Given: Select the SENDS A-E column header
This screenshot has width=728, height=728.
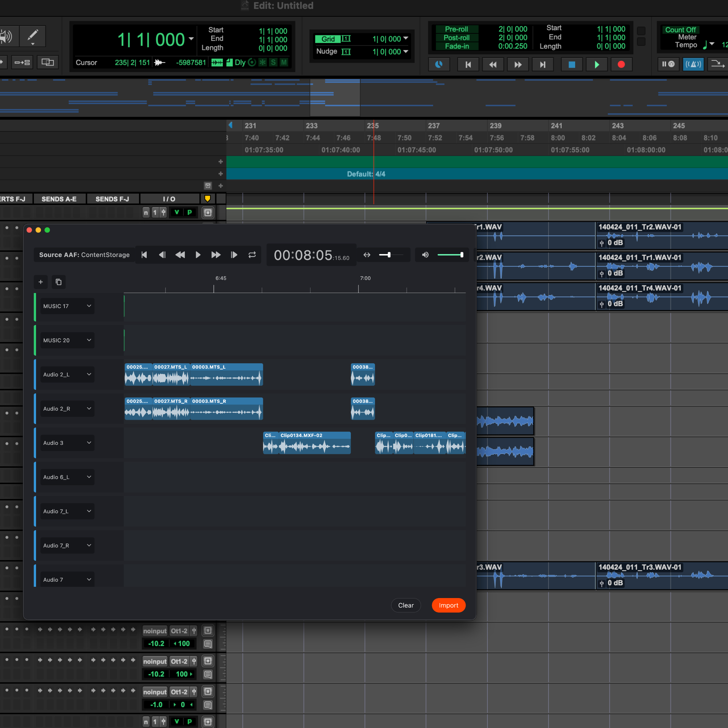Looking at the screenshot, I should coord(59,199).
